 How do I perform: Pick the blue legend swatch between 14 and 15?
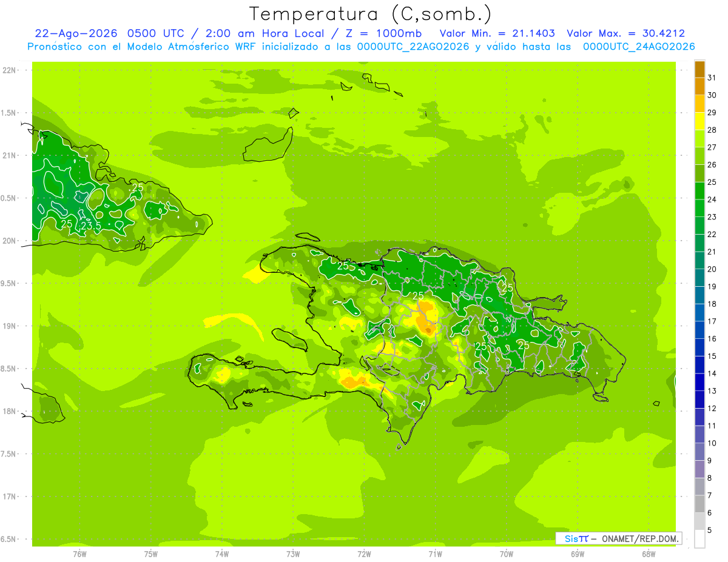point(699,365)
